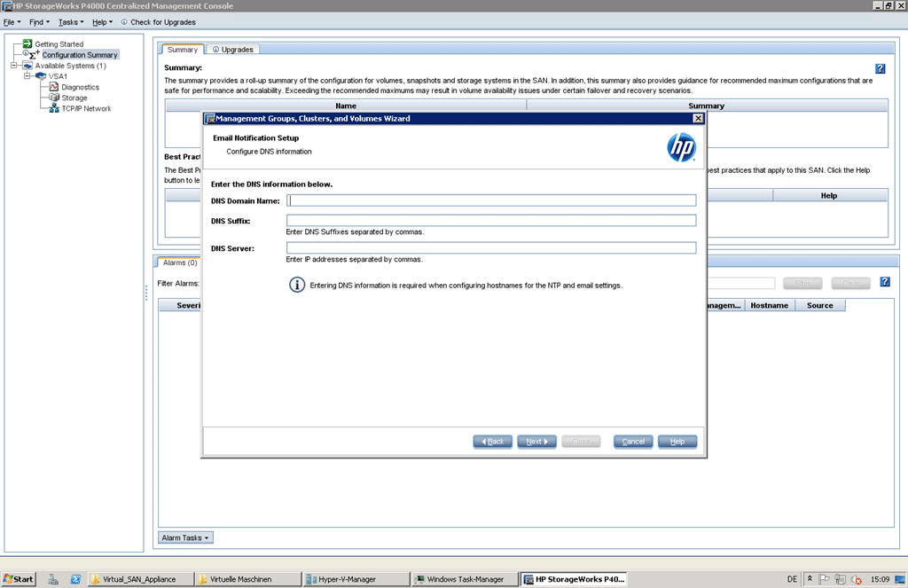
Task: Click the Hostname column header in alarms
Action: tap(769, 305)
